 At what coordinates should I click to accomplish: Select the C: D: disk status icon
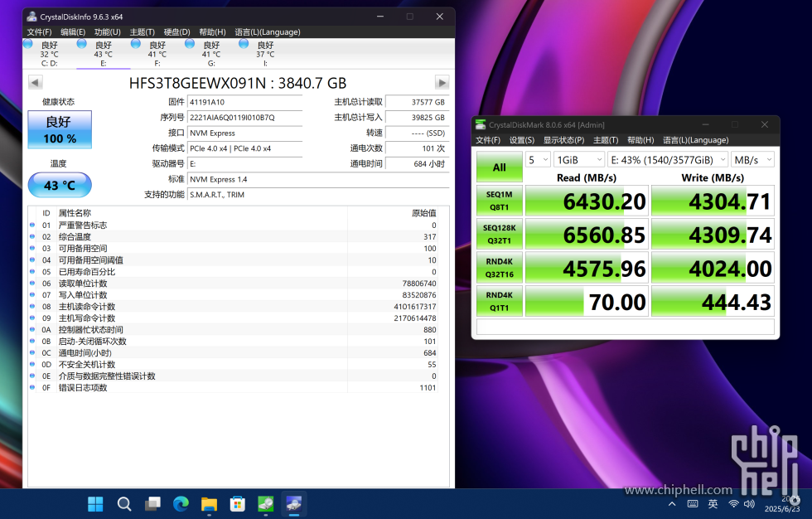click(28, 44)
